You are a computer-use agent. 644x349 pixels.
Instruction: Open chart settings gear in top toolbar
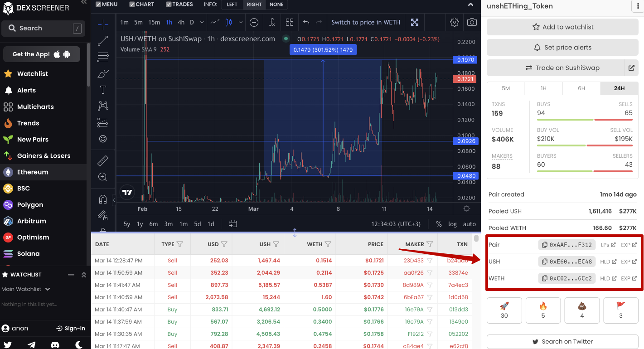(455, 22)
